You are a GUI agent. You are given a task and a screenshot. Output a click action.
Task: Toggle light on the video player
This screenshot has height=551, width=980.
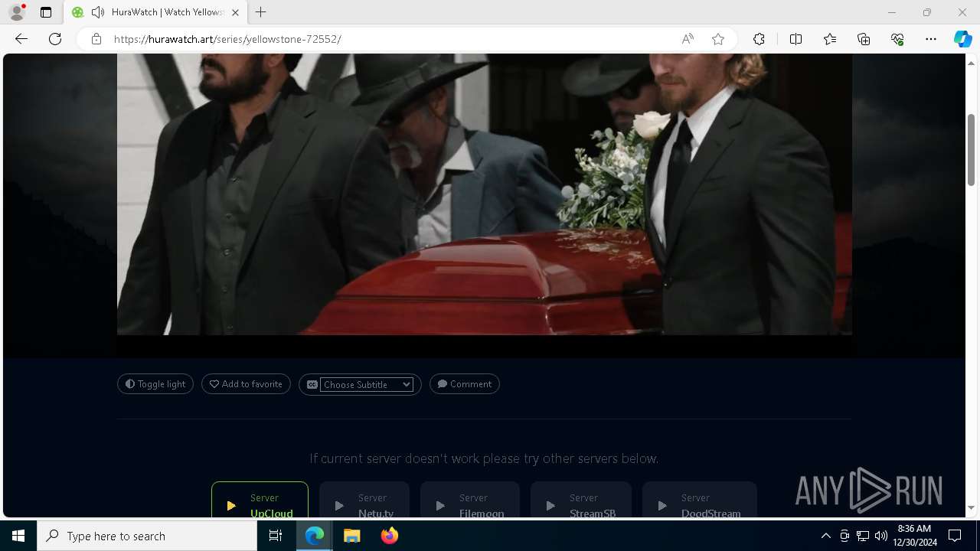coord(155,384)
